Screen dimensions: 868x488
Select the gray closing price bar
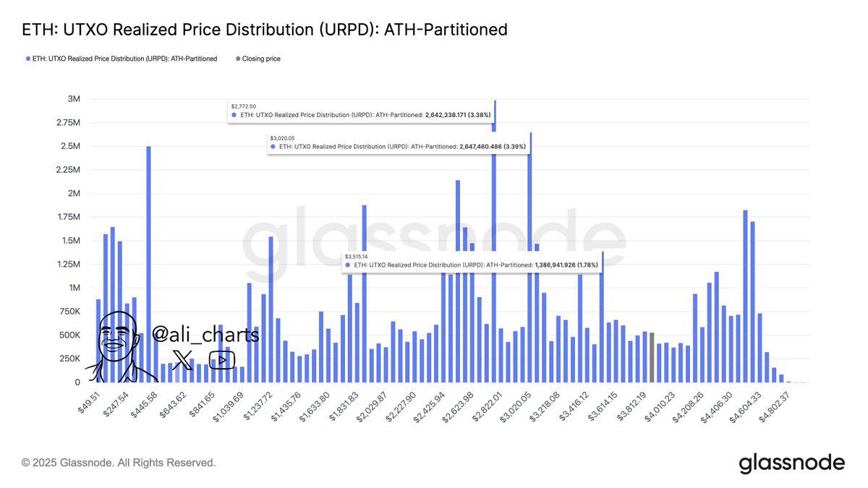(x=652, y=357)
